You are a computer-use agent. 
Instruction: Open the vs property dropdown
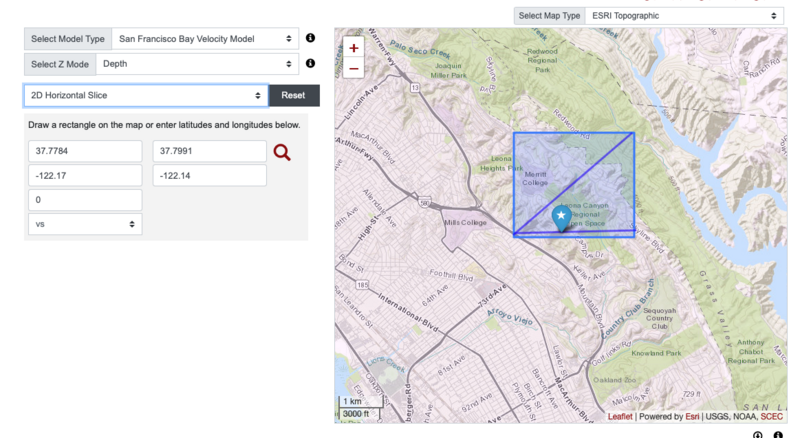tap(85, 224)
